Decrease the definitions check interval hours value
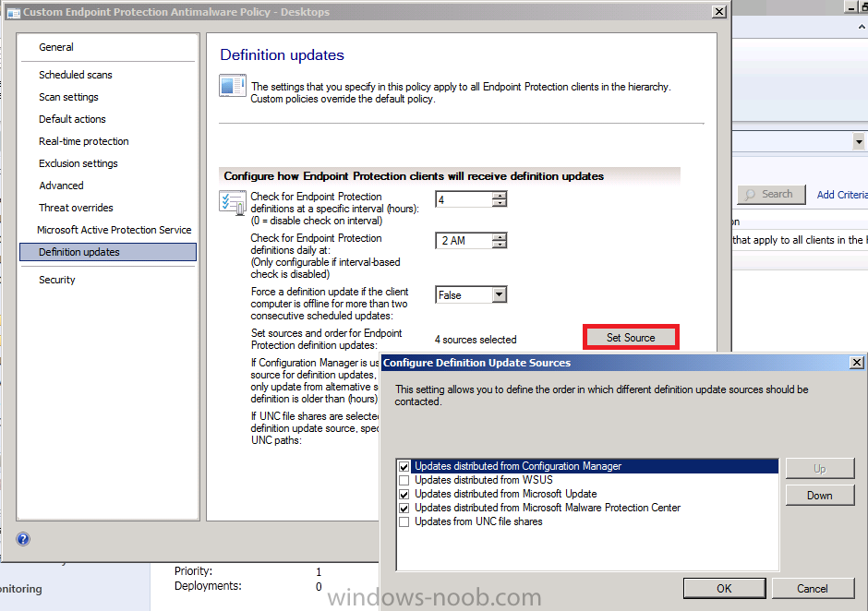Screen dimensions: 868x611 pos(500,202)
